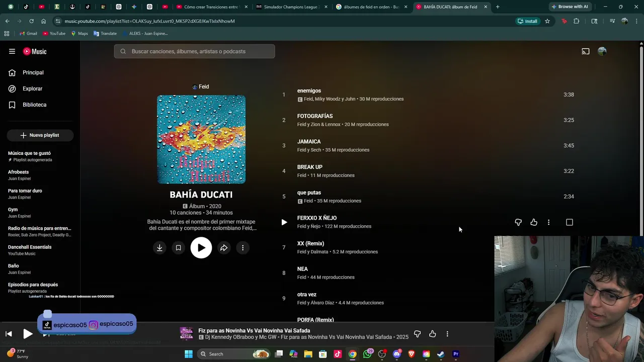Save album to library bookmark icon
The width and height of the screenshot is (644, 362).
[x=178, y=248]
